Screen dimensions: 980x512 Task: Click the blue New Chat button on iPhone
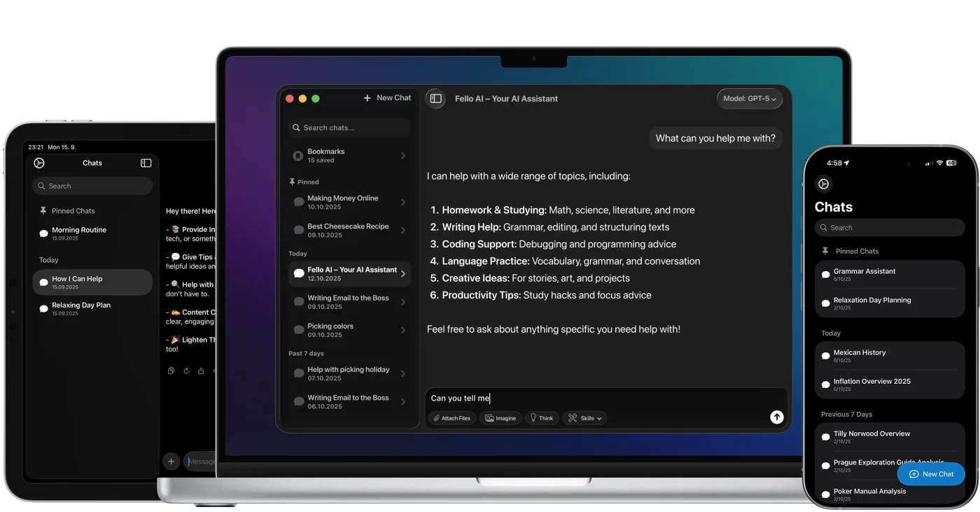point(931,474)
